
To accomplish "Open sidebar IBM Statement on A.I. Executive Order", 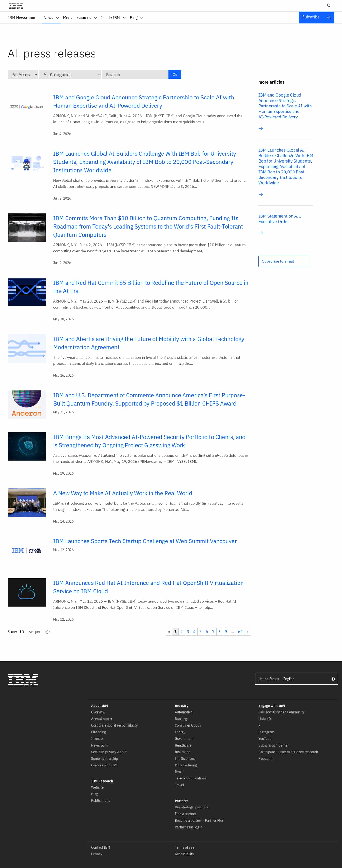I will click(280, 219).
